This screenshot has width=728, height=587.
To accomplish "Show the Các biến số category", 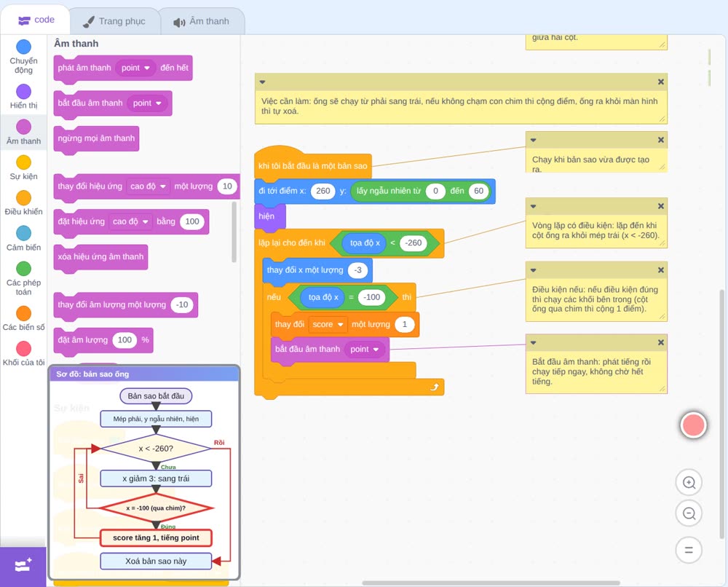I will 23,318.
